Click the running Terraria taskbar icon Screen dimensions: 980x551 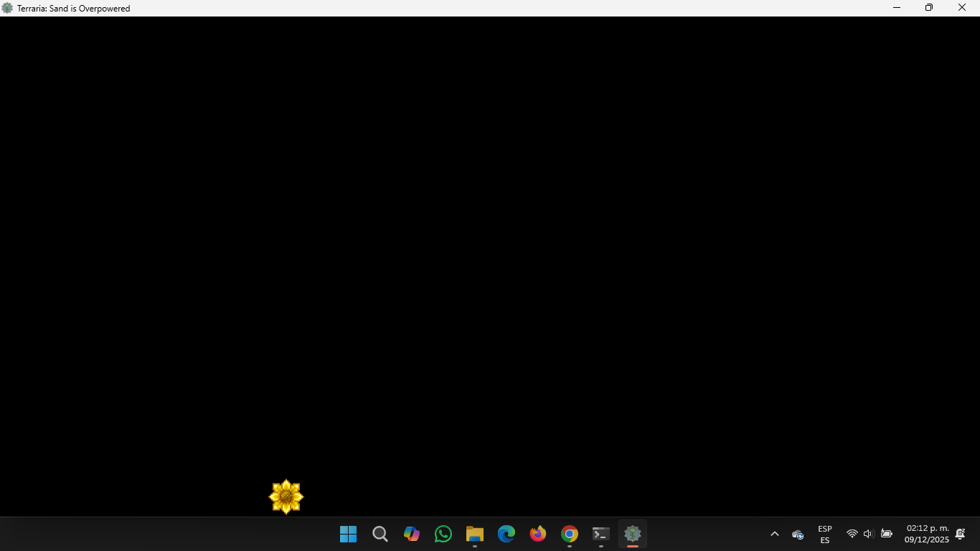coord(632,534)
